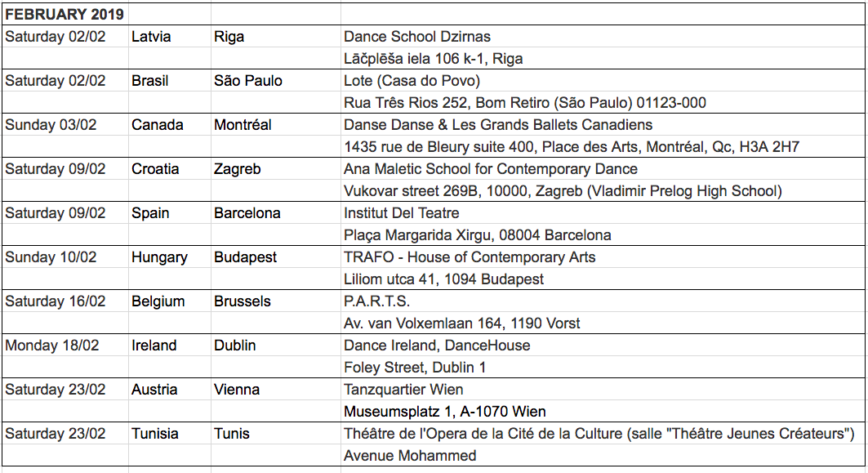Select the Sunday 03/02 date cell
This screenshot has height=473, width=868.
click(x=65, y=125)
